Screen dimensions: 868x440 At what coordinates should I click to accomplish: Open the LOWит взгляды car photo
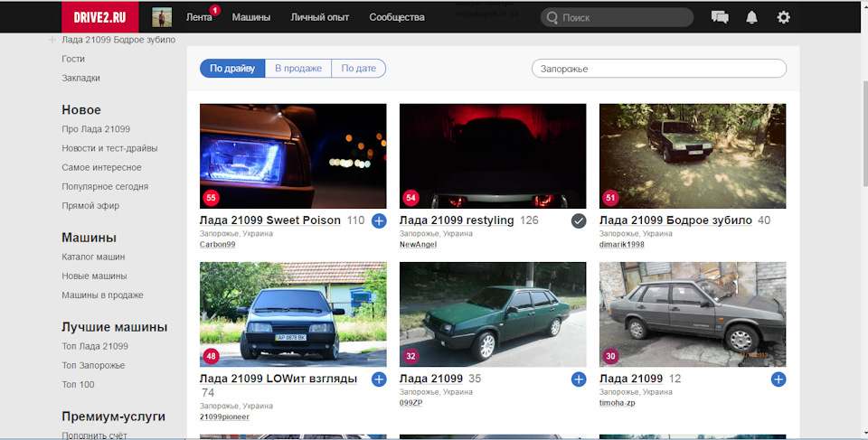pyautogui.click(x=293, y=314)
